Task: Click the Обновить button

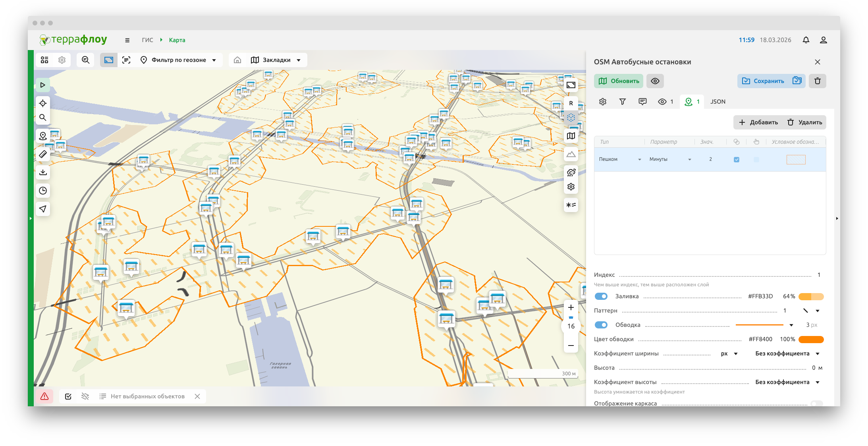Action: 619,81
